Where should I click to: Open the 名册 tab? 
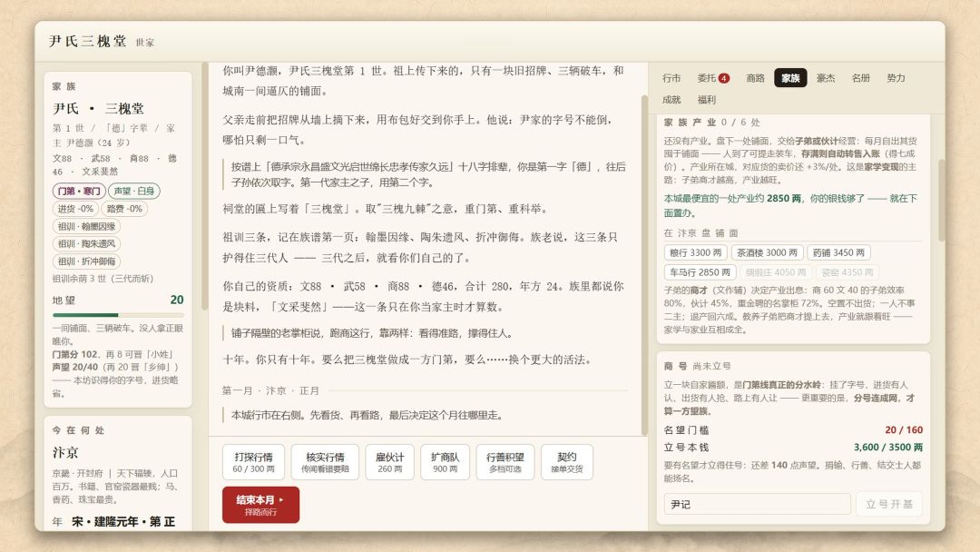pyautogui.click(x=860, y=78)
